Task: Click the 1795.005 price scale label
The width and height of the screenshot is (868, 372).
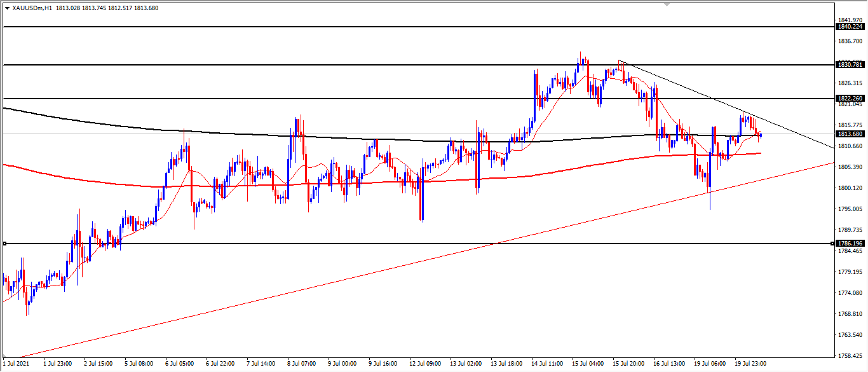Action: 851,209
